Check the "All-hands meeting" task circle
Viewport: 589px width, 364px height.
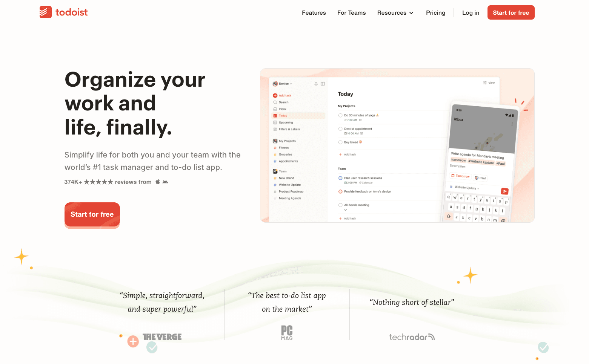point(340,205)
